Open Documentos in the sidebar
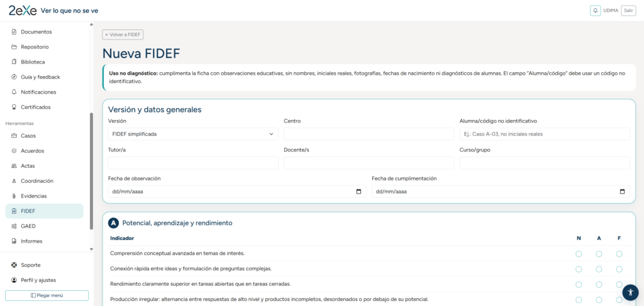644x306 pixels. (45, 31)
